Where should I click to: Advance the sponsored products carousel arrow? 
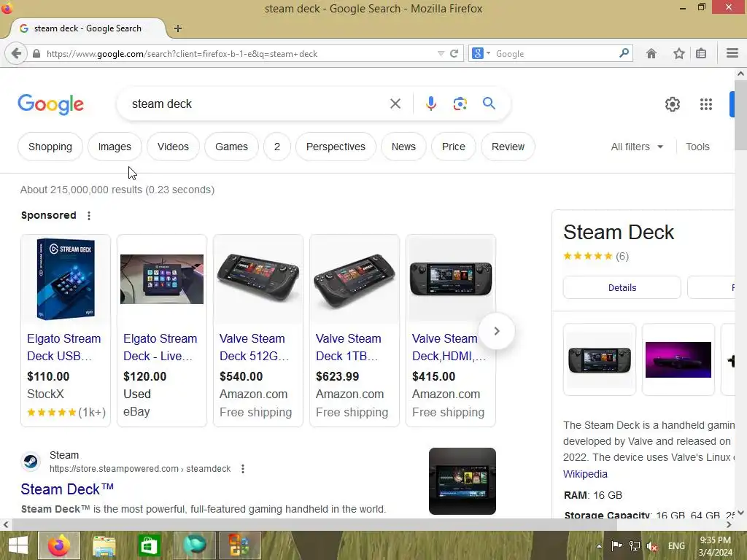coord(496,331)
